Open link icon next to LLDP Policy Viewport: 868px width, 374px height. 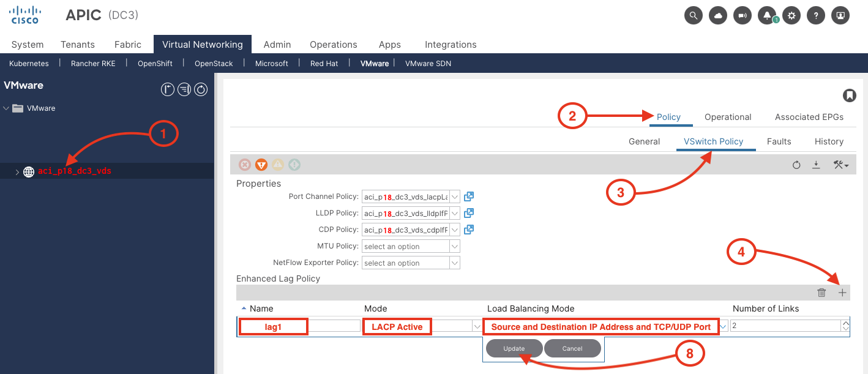point(469,213)
